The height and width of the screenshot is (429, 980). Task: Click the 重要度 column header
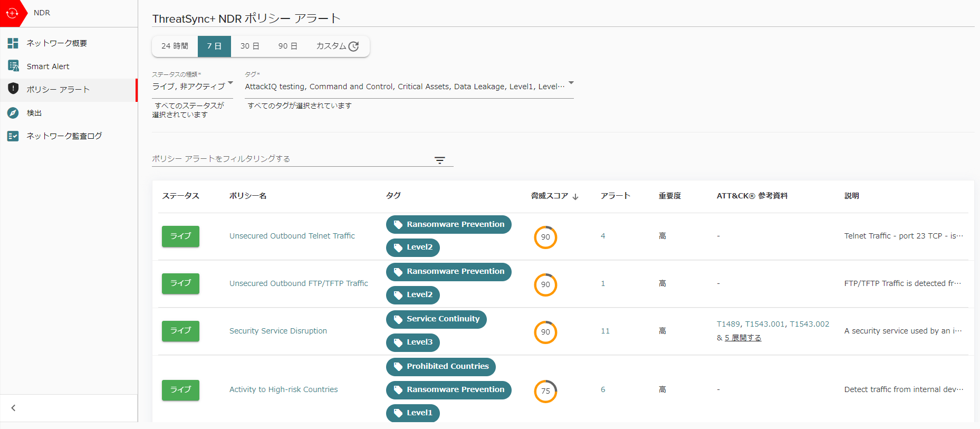pos(670,196)
